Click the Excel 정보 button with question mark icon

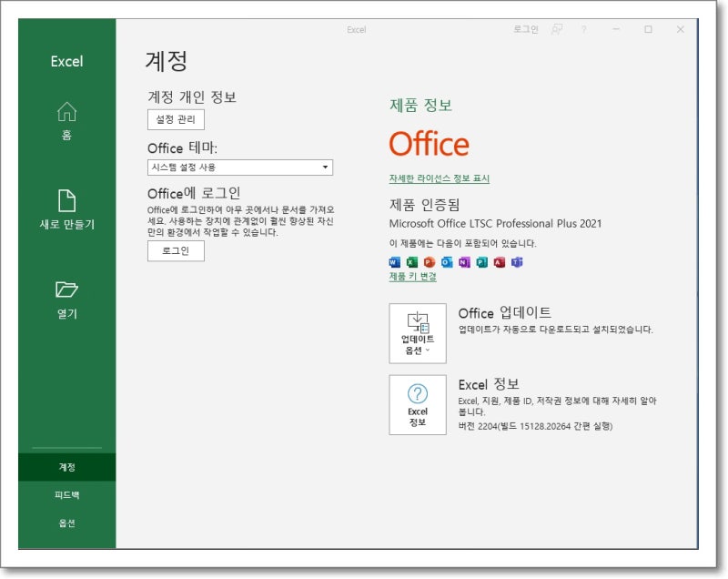coord(418,403)
